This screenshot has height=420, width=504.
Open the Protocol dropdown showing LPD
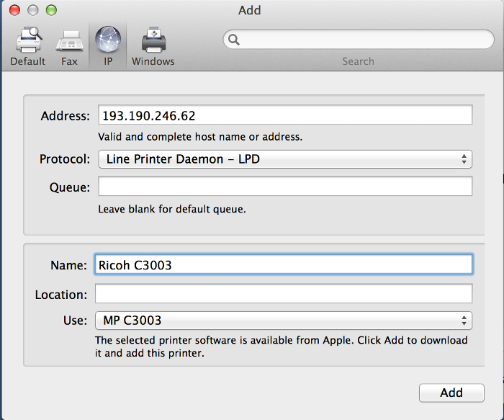[284, 159]
